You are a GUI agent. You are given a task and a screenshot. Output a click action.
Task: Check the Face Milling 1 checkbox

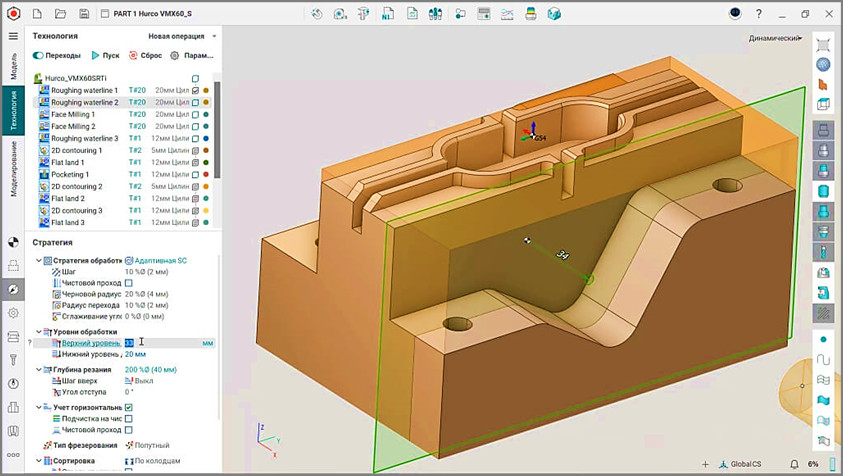tap(196, 115)
